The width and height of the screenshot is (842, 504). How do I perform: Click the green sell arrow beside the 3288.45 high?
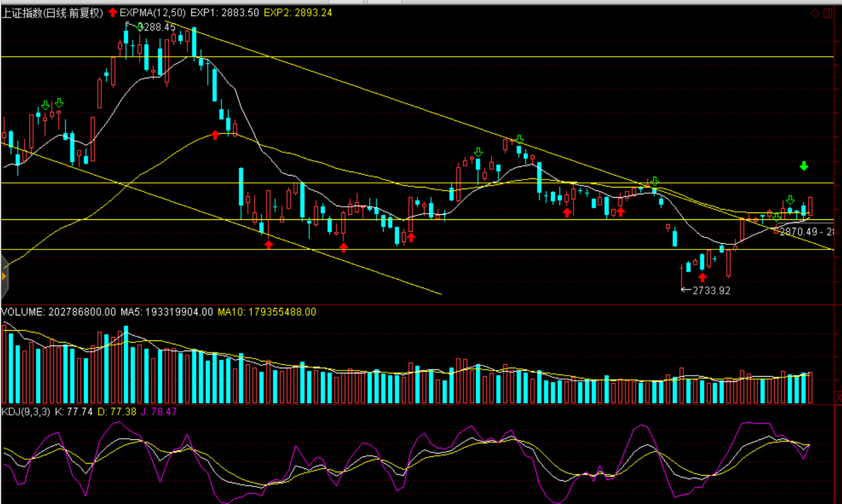click(139, 26)
